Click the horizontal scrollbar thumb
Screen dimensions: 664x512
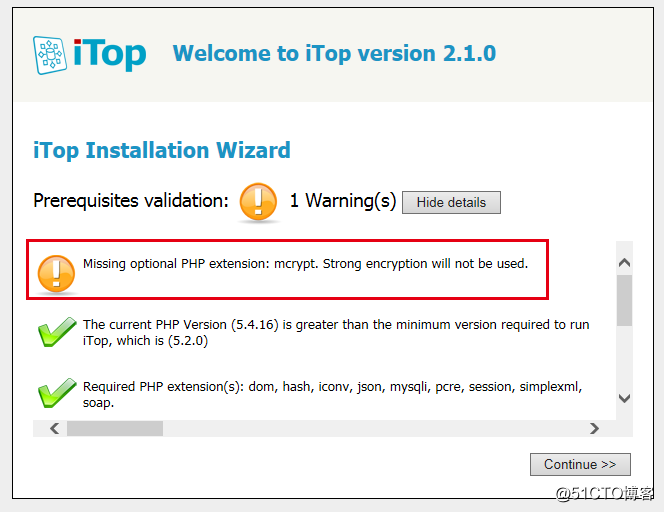115,429
